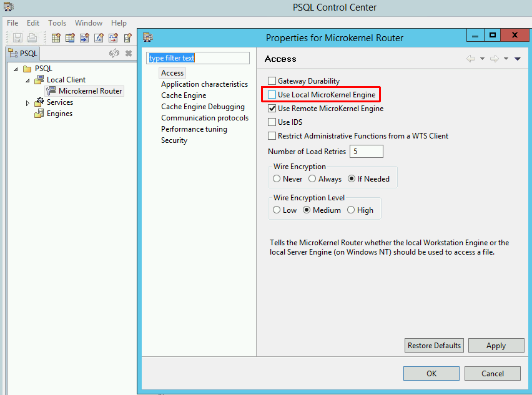Click the back navigation arrow in Access header
532x395 pixels.
pos(471,59)
